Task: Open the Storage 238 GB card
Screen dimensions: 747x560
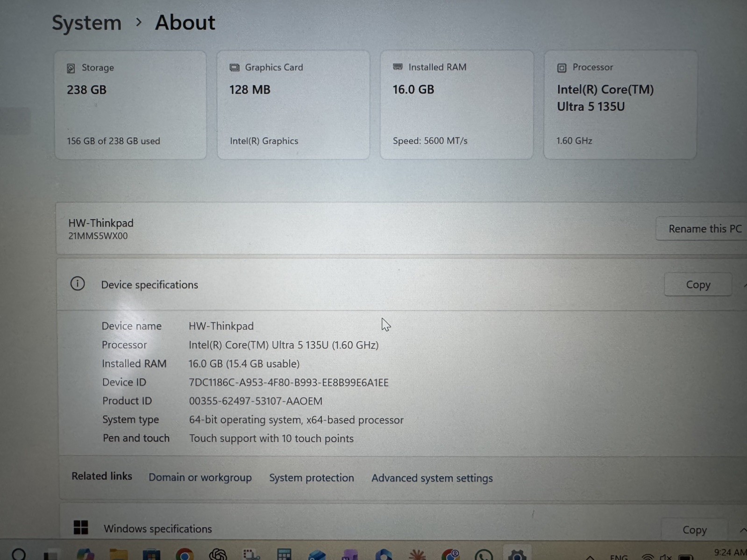Action: tap(130, 105)
